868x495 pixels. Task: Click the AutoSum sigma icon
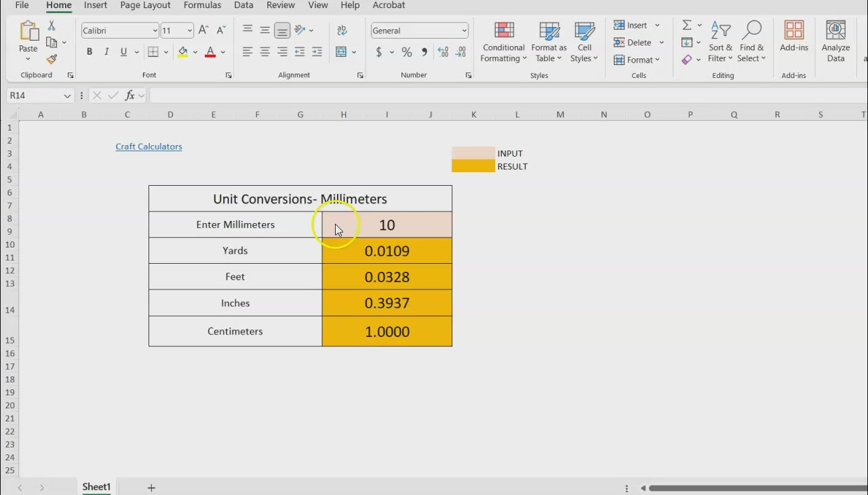(x=687, y=25)
